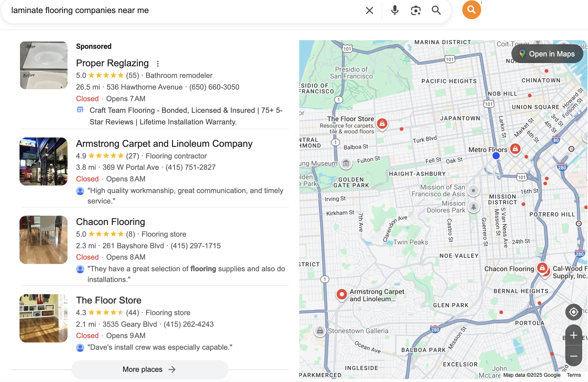Select Metro Floors map pin
588x382 pixels.
[515, 149]
